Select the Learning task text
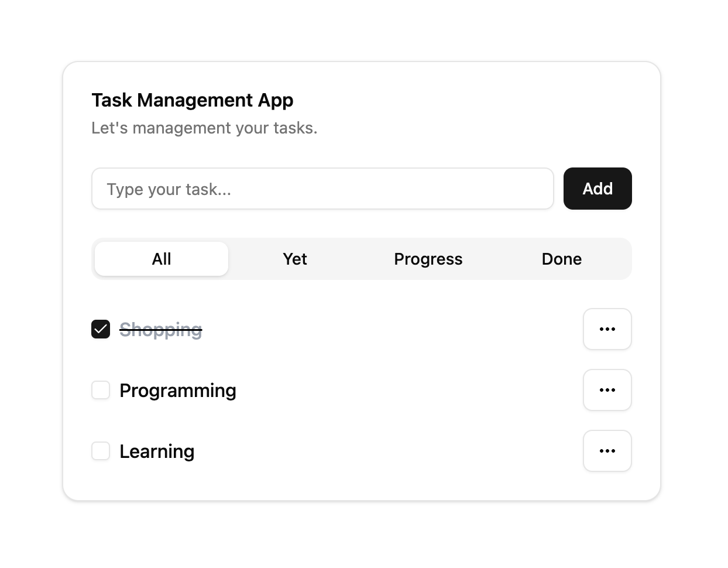728x568 pixels. (x=157, y=451)
